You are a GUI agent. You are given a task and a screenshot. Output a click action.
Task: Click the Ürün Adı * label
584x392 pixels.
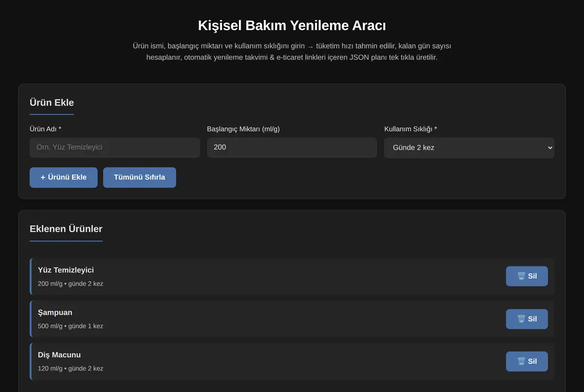[45, 129]
